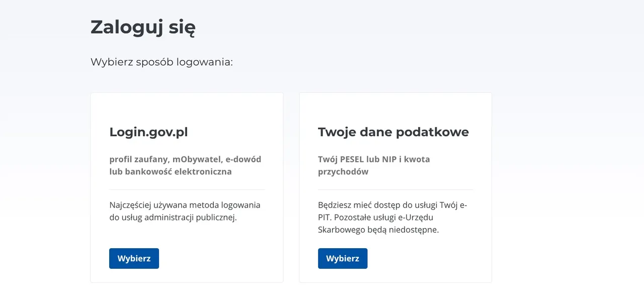This screenshot has height=305, width=644.
Task: Select the Login.gov.pl card heading
Action: point(148,132)
